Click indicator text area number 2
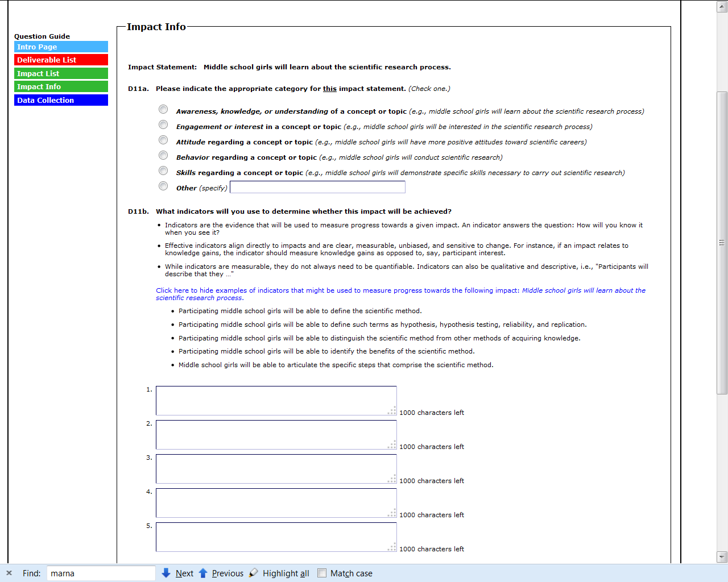The width and height of the screenshot is (728, 582). 276,435
